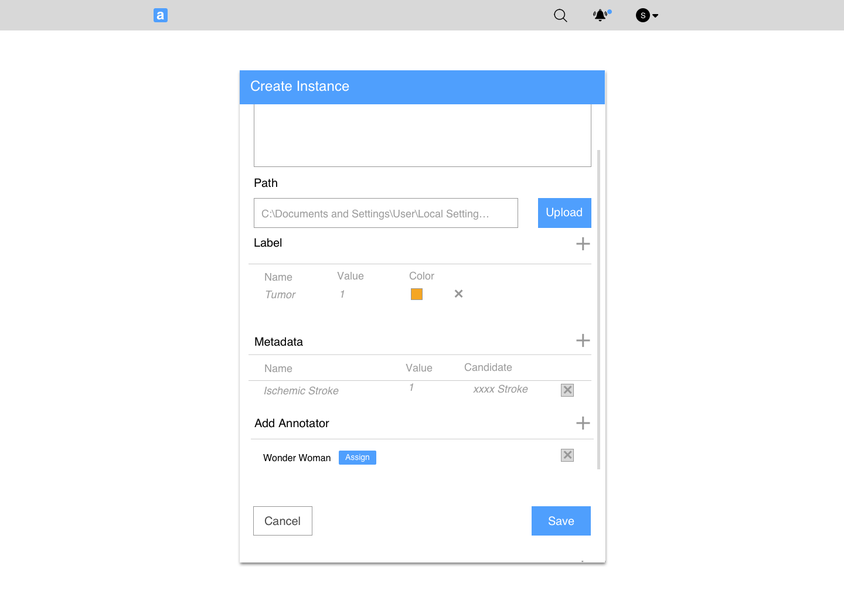The width and height of the screenshot is (844, 600).
Task: Focus the Path input field
Action: coord(385,213)
